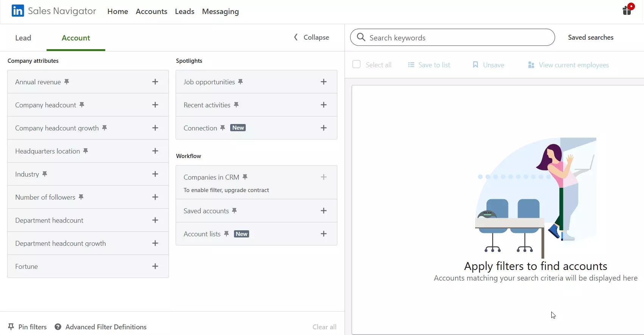Expand the Connection filter

click(x=324, y=128)
